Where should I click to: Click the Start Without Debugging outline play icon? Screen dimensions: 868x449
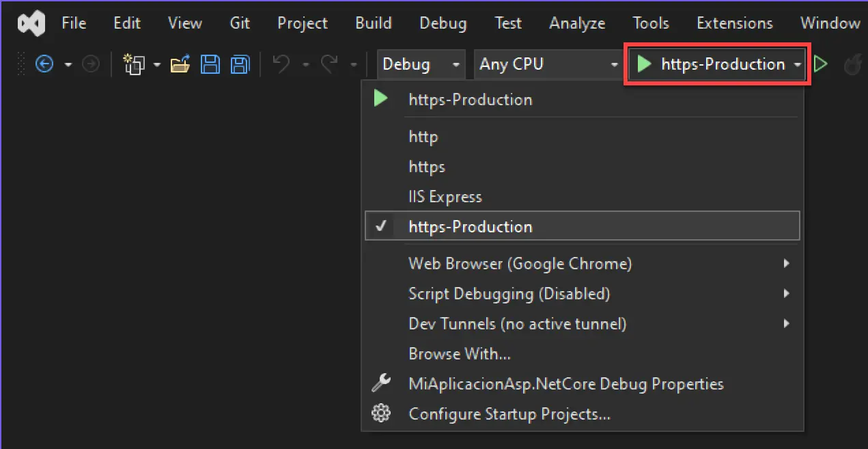point(821,64)
